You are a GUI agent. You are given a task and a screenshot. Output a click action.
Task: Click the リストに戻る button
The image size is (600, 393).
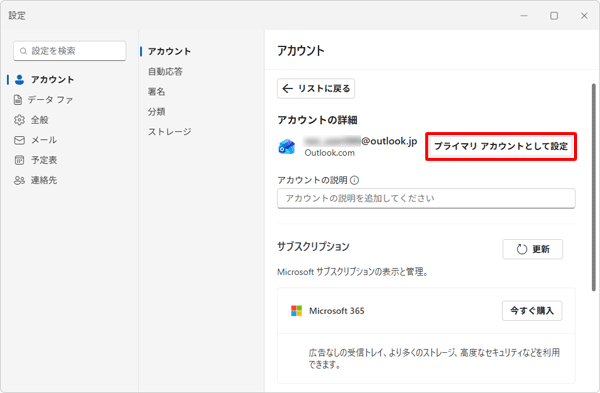[x=316, y=89]
